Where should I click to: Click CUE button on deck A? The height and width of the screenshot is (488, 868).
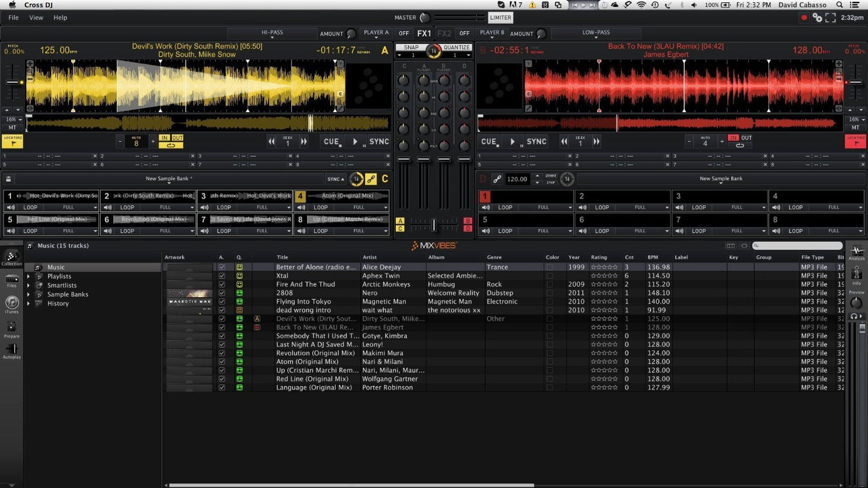[332, 142]
